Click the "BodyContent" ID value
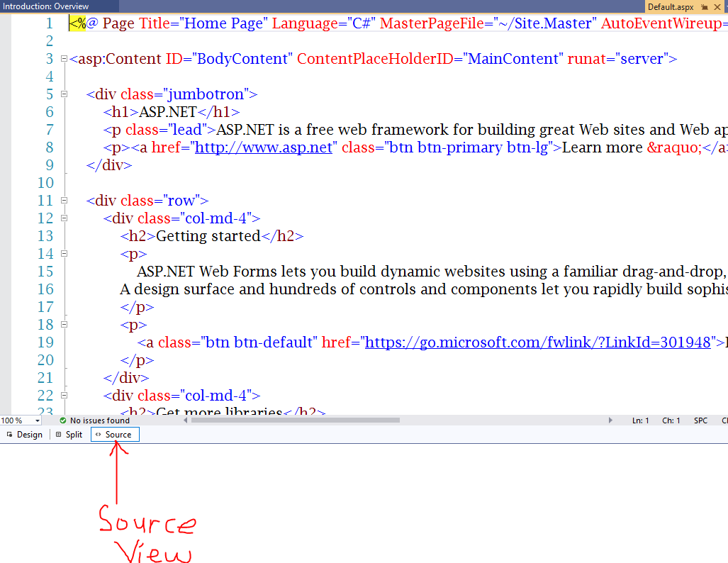 [242, 59]
